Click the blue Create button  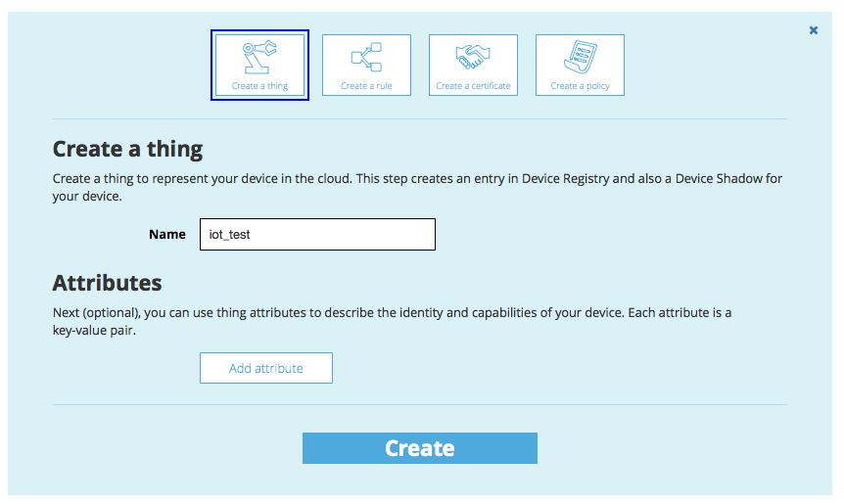point(420,448)
